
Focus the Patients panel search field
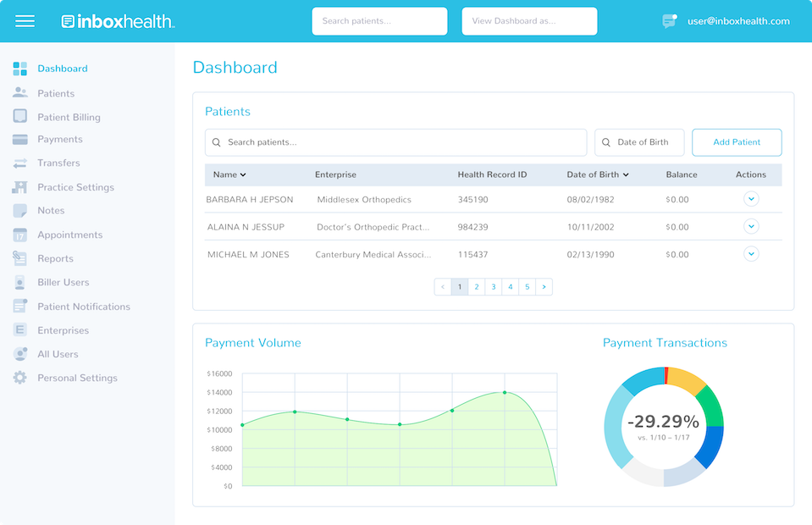coord(396,142)
